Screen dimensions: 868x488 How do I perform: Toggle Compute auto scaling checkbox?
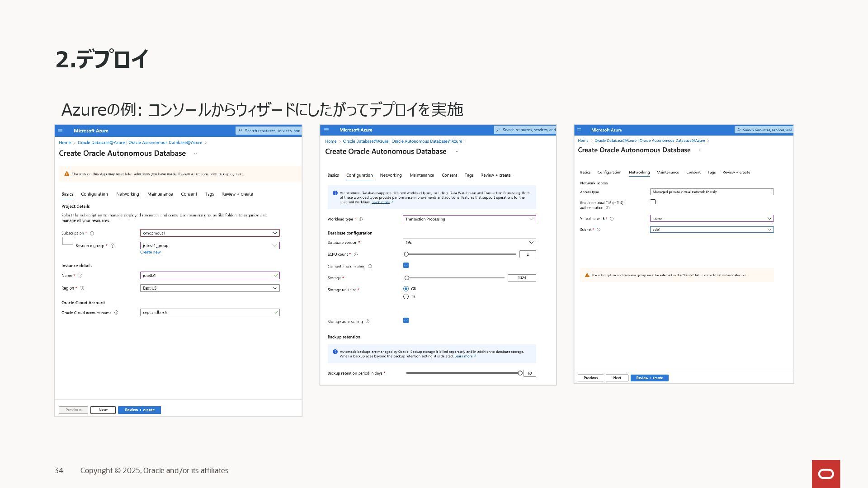click(x=406, y=266)
